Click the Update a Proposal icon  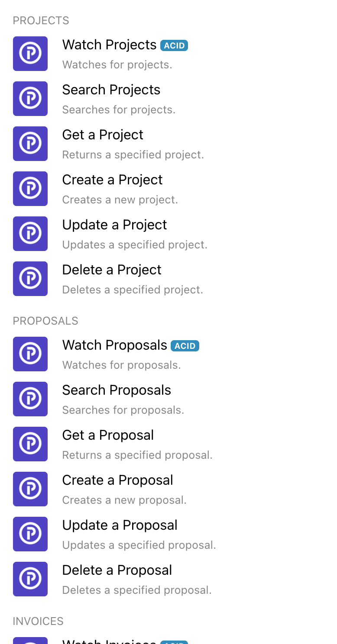coord(30,534)
